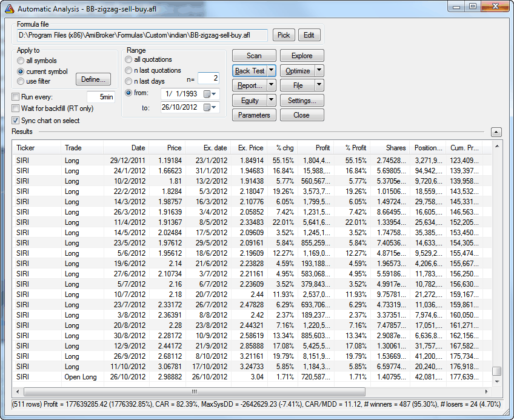
Task: Sort results by the Ticker column
Action: point(36,148)
